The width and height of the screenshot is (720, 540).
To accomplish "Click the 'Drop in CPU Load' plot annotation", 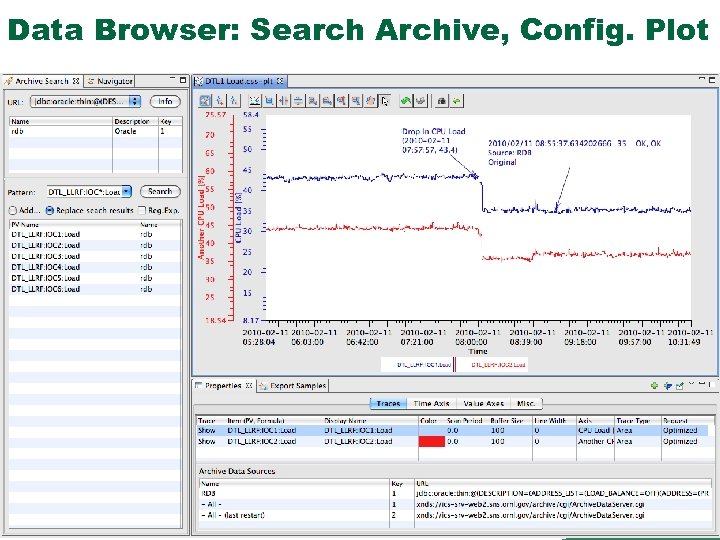I will click(433, 141).
